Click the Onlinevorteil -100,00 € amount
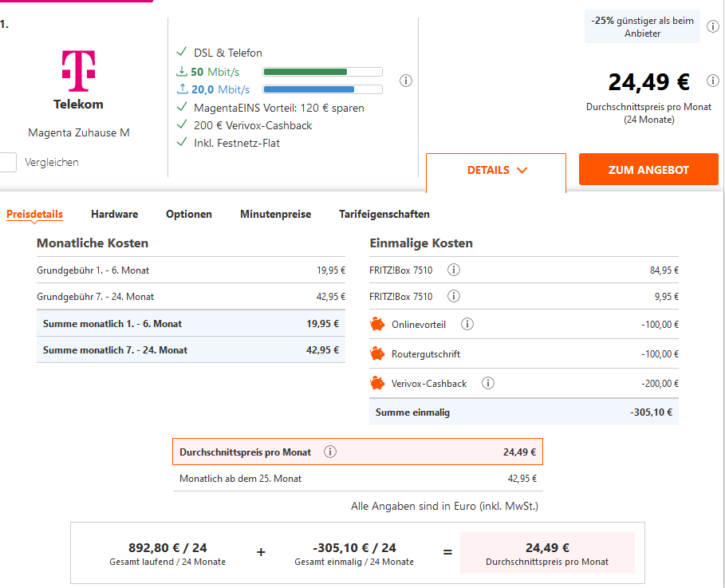The image size is (725, 588). [x=660, y=325]
